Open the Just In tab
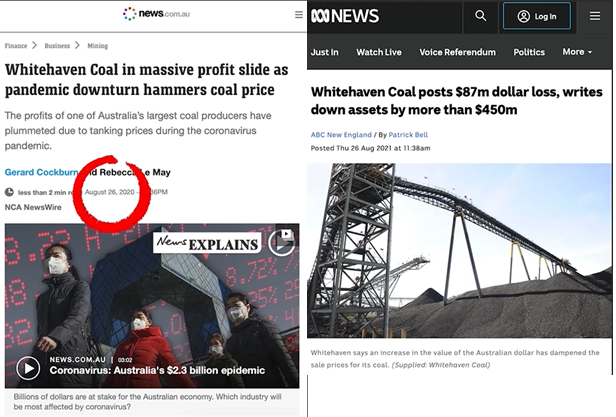Image resolution: width=616 pixels, height=417 pixels. (324, 52)
